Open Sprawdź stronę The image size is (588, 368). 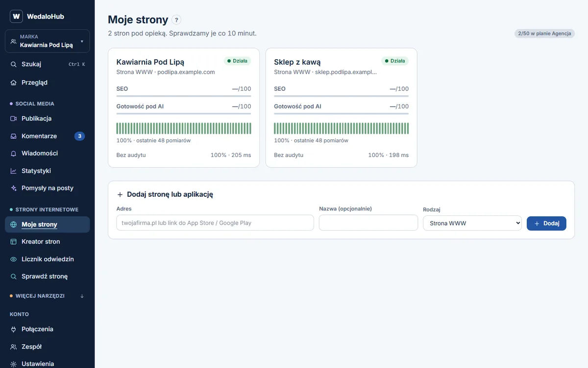tap(47, 277)
